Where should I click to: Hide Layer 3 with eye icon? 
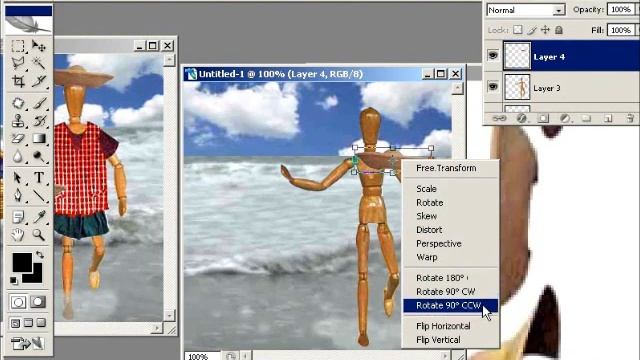pos(493,87)
